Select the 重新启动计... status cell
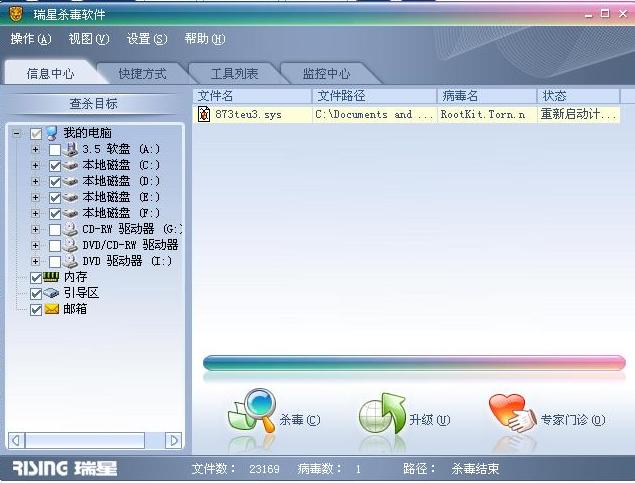 (579, 115)
